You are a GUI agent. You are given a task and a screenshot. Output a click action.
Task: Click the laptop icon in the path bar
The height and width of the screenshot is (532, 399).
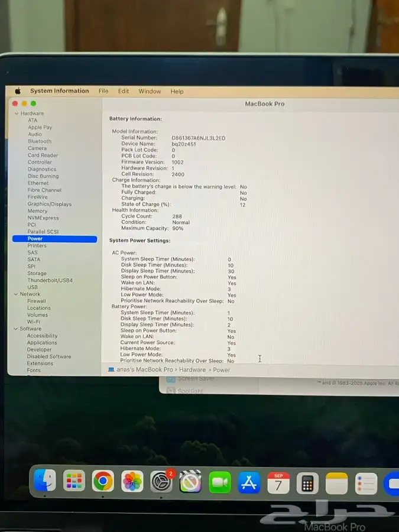point(111,369)
